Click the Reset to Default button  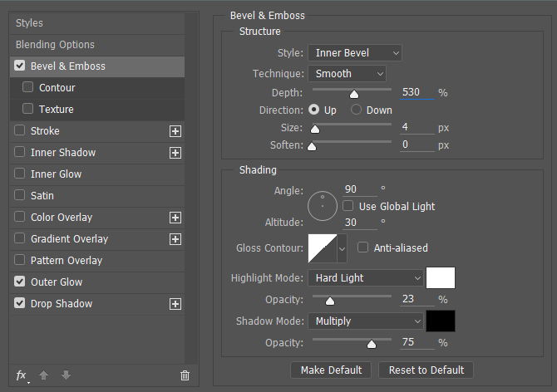(x=426, y=370)
